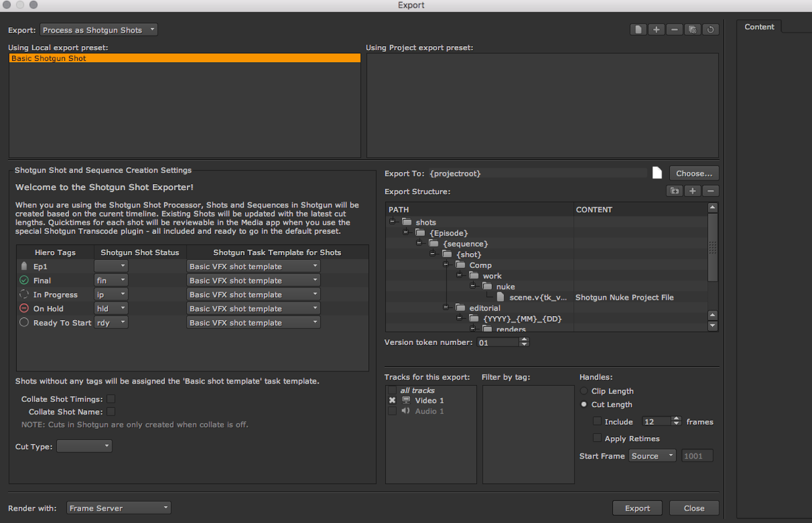Click the Shotgun Shot Status column header
This screenshot has height=523, width=812.
[x=140, y=252]
